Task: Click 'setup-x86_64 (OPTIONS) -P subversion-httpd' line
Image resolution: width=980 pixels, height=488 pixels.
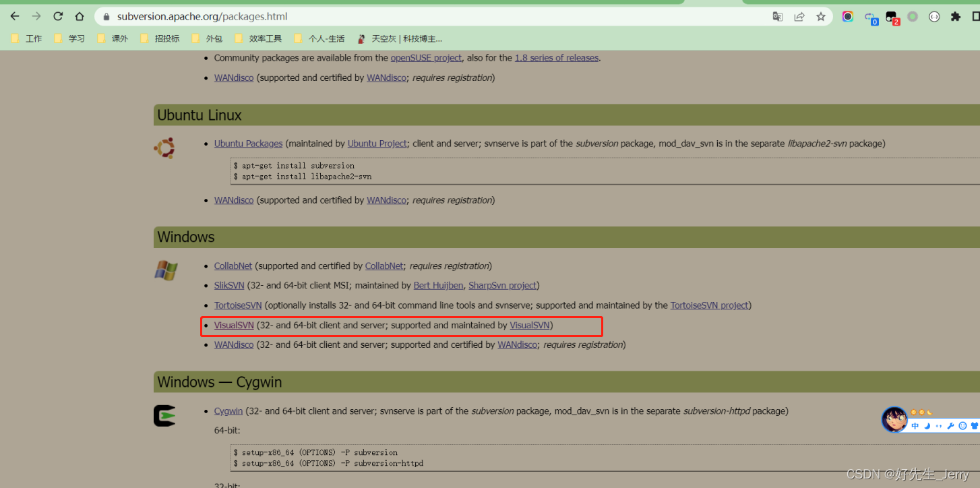Action: click(328, 464)
